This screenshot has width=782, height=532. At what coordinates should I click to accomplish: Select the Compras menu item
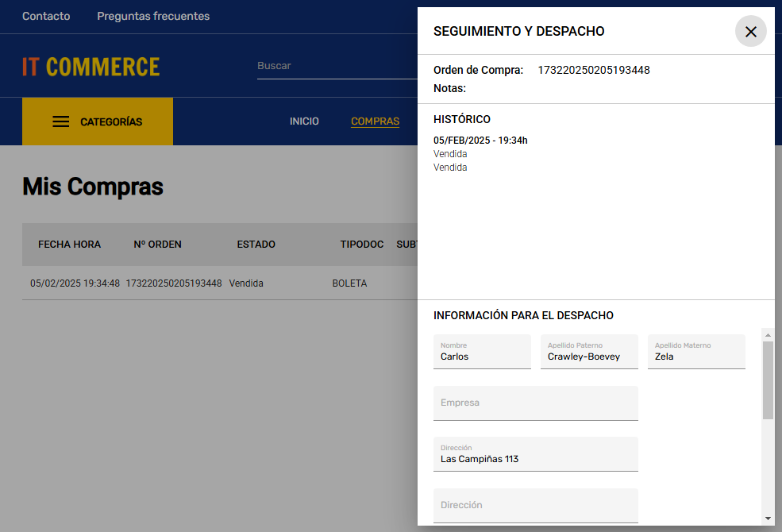(x=375, y=121)
